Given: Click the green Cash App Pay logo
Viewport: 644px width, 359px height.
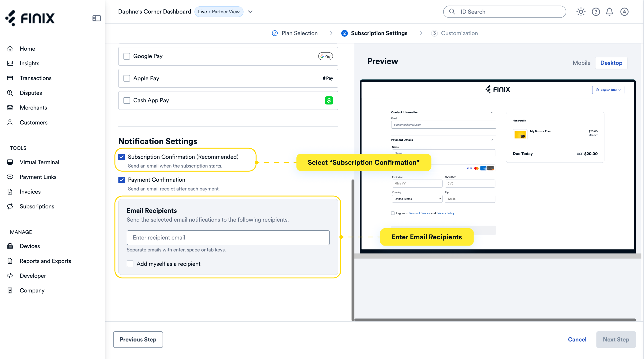Looking at the screenshot, I should 329,100.
